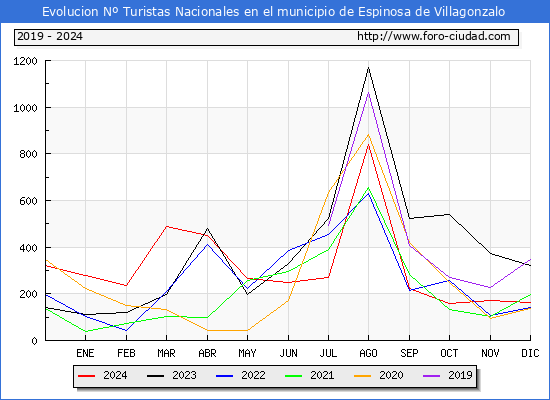
Task: Click the green 2021 legend swatch
Action: coord(294,376)
